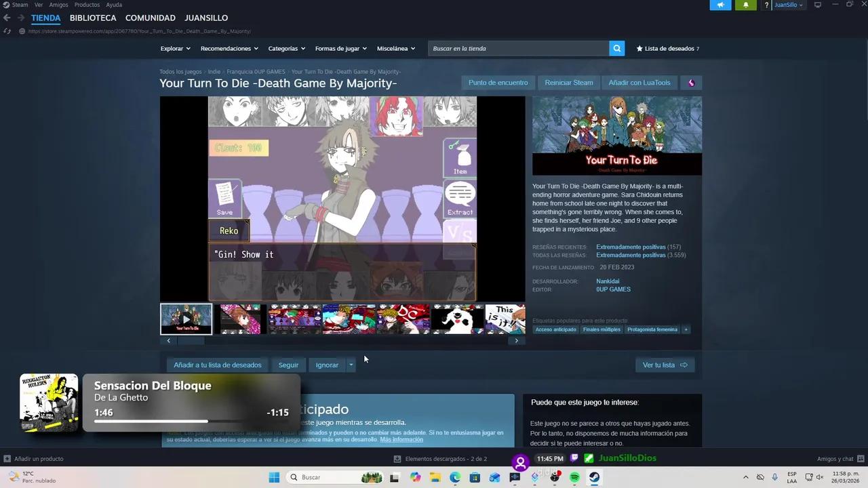Screen dimensions: 868x488
Task: Switch to the COMUNIDAD tab
Action: (151, 18)
